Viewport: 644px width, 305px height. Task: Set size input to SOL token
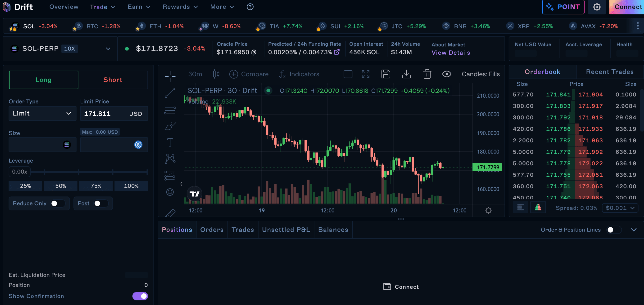(x=67, y=145)
